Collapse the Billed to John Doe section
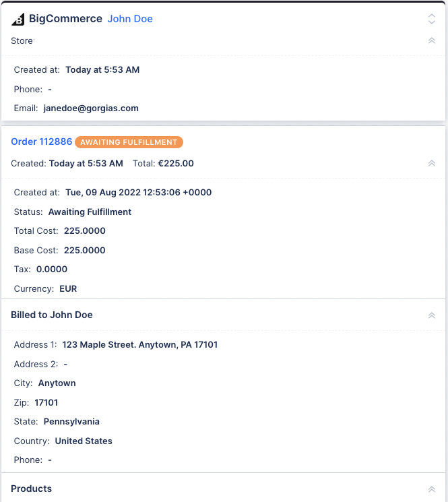 (431, 315)
